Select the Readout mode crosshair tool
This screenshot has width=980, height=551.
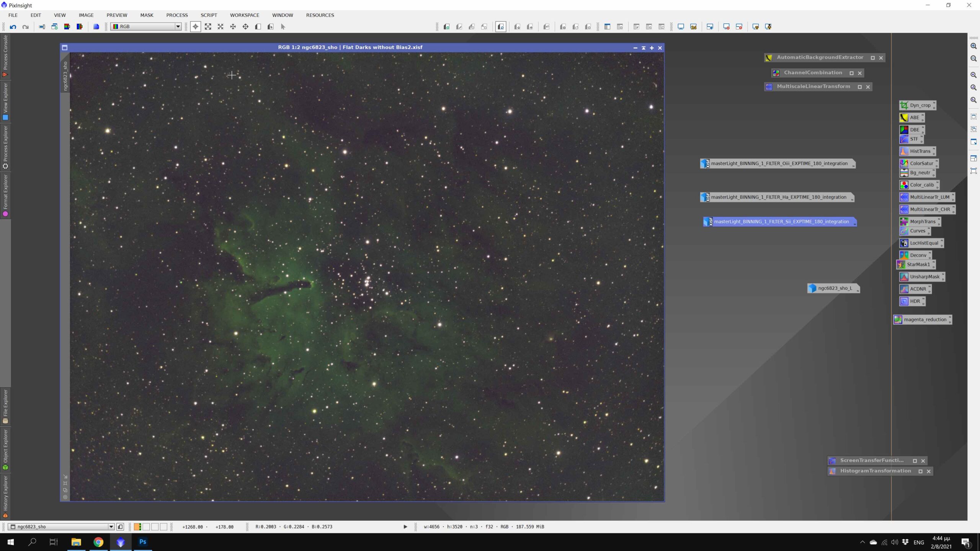[x=196, y=27]
